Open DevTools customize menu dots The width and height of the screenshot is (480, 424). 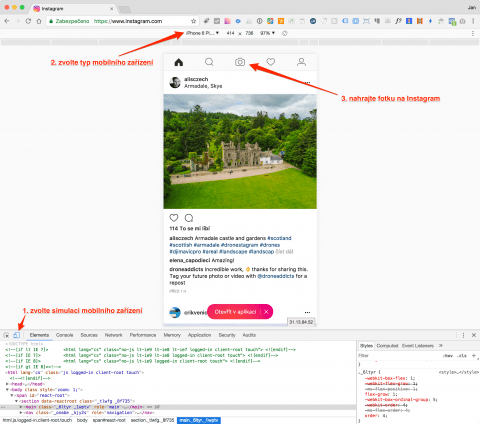click(x=463, y=335)
